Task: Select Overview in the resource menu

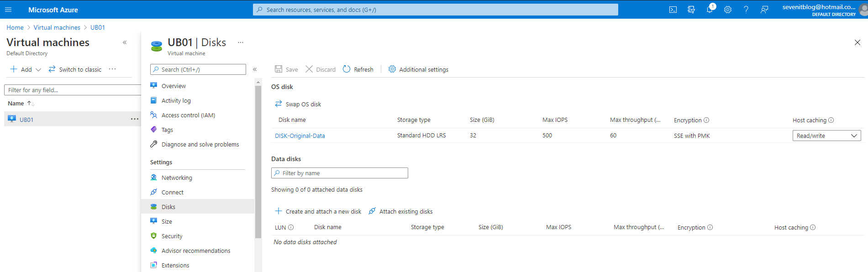Action: (174, 86)
